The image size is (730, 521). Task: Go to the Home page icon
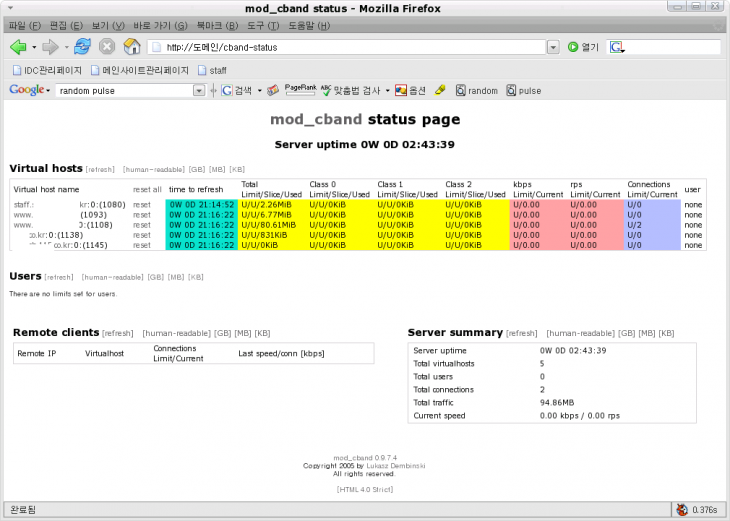point(131,47)
